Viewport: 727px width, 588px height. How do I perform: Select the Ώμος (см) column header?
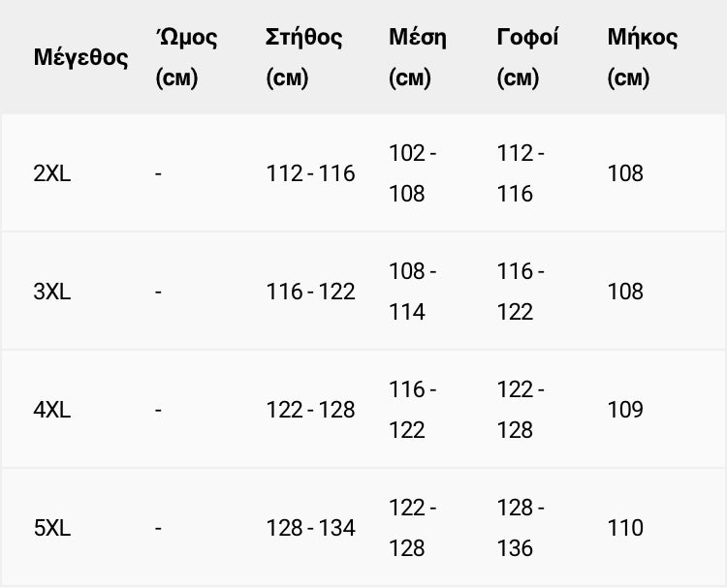point(186,57)
